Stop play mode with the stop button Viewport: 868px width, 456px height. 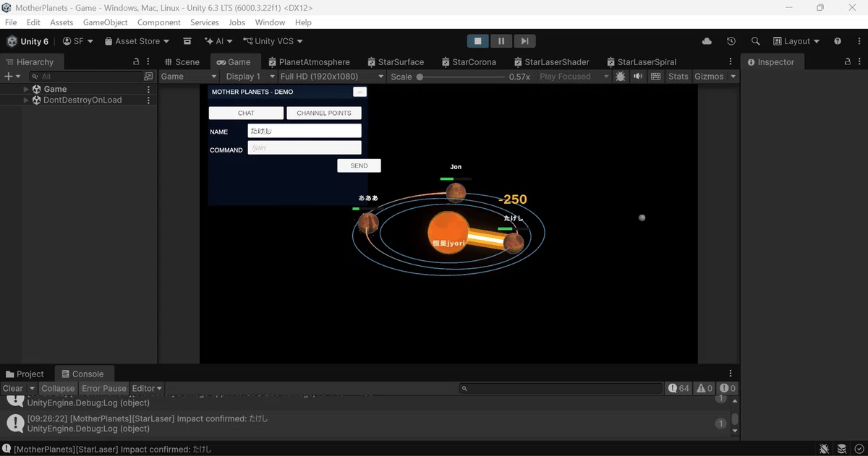coord(477,41)
